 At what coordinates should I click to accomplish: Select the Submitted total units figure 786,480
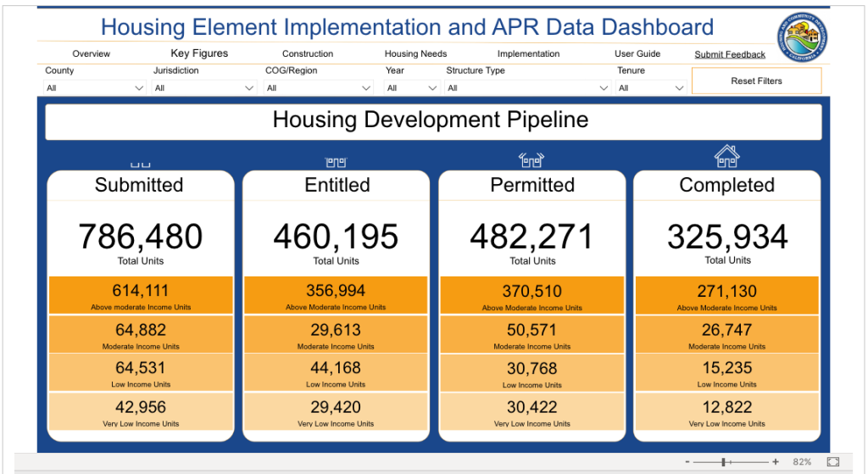point(140,237)
